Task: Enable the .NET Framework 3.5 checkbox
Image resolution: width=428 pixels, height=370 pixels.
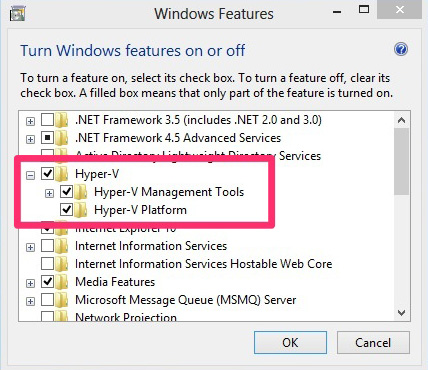Action: [47, 120]
